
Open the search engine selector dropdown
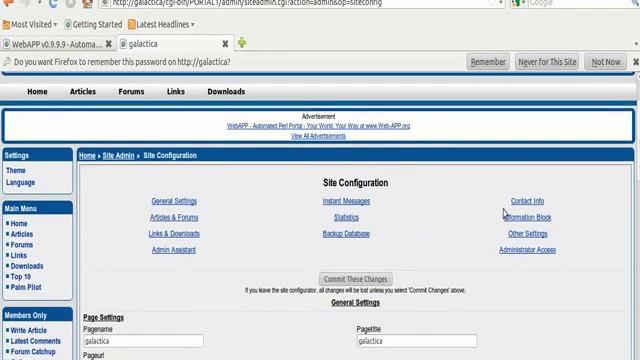pos(518,3)
